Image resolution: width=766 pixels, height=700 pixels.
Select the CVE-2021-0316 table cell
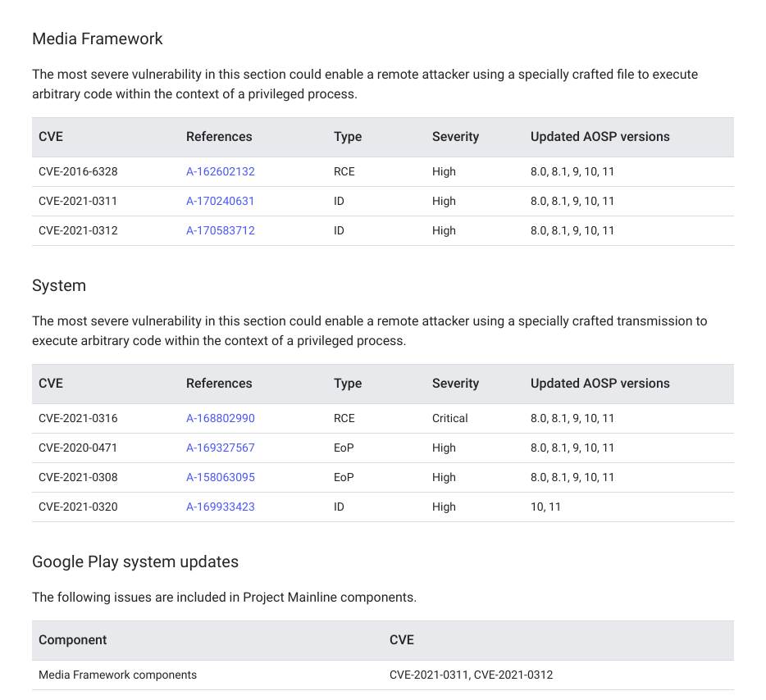coord(78,419)
